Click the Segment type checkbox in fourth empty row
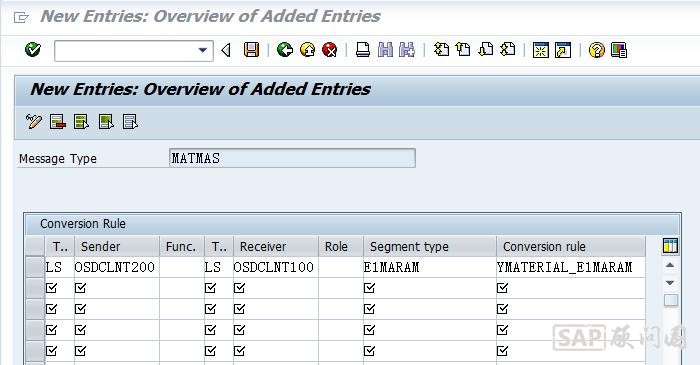 point(369,351)
